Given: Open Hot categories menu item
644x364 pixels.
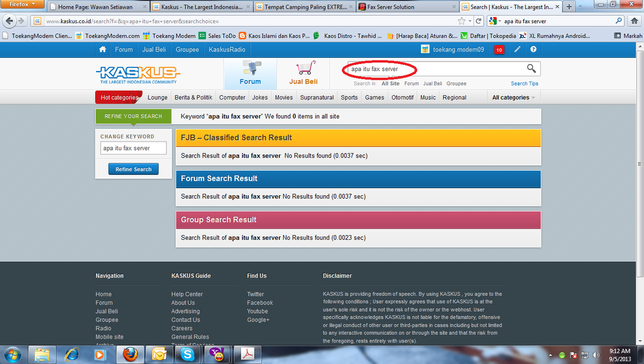Looking at the screenshot, I should click(119, 98).
